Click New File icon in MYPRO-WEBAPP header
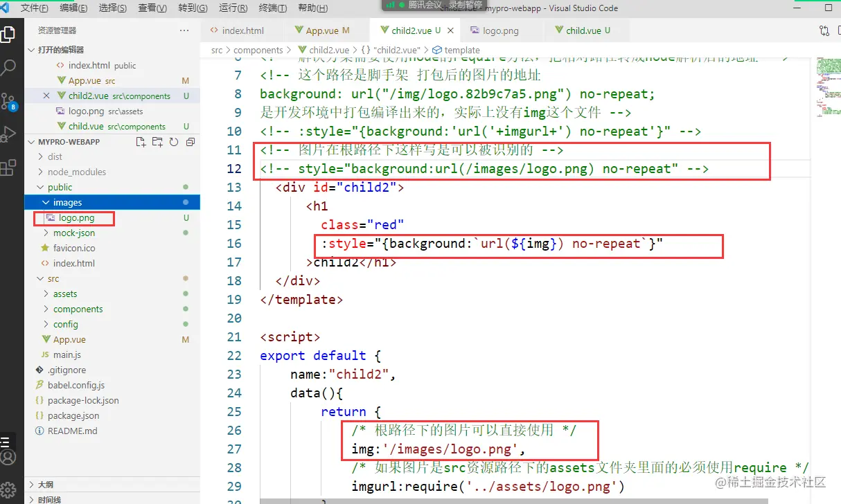The width and height of the screenshot is (841, 504). [141, 141]
